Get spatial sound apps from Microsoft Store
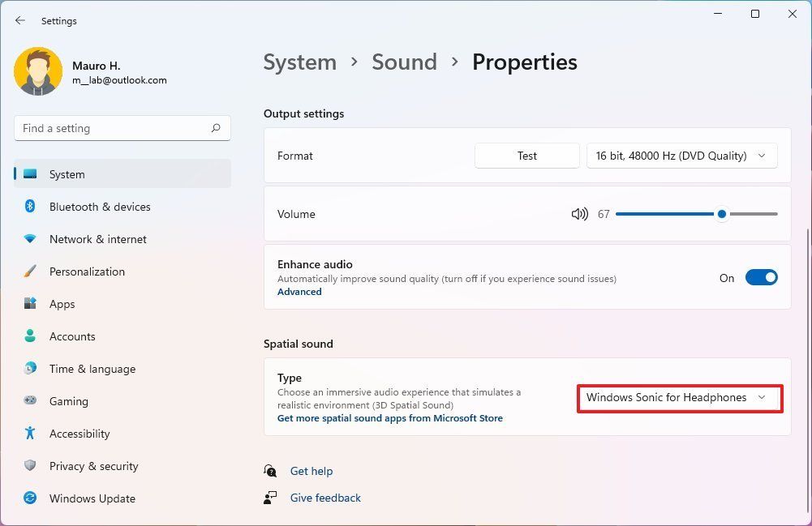The height and width of the screenshot is (526, 812). tap(389, 417)
